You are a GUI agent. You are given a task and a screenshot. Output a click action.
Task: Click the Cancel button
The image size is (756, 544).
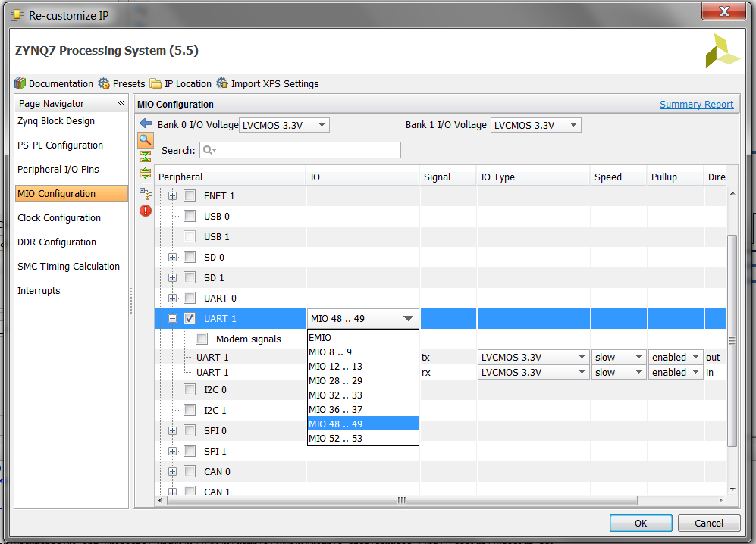709,523
